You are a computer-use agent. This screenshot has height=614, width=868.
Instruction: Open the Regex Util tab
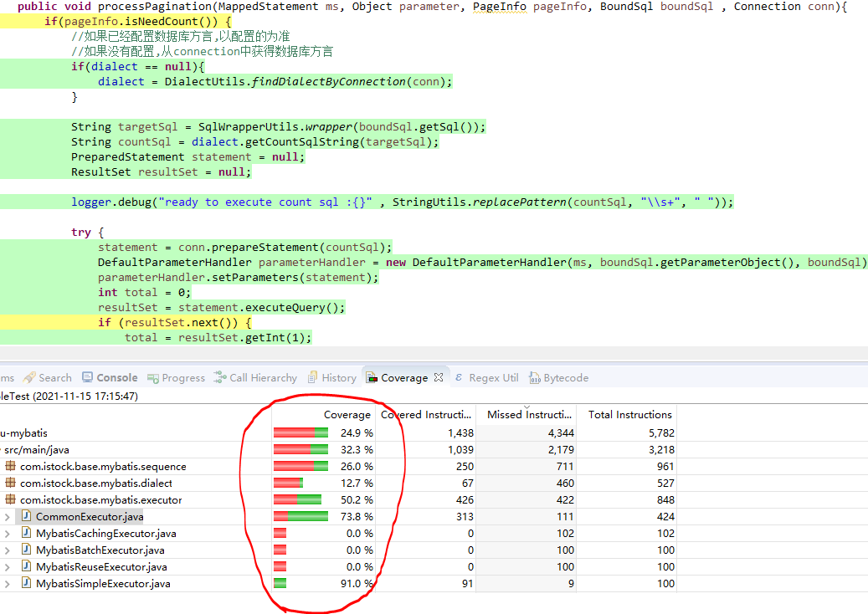tap(493, 378)
